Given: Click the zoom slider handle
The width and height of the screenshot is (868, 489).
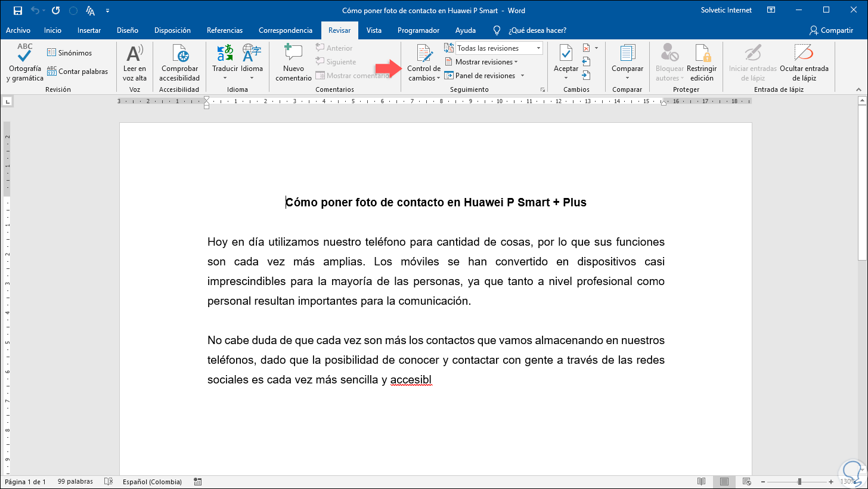Looking at the screenshot, I should tap(799, 482).
